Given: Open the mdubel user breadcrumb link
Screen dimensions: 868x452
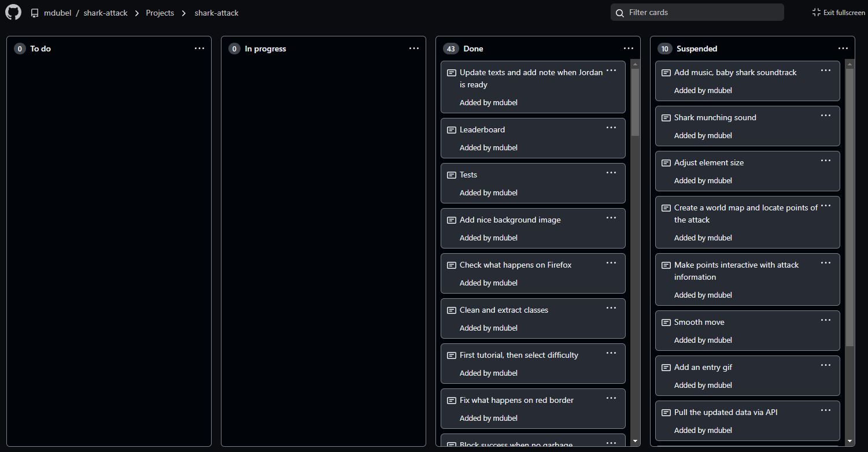Looking at the screenshot, I should (57, 13).
